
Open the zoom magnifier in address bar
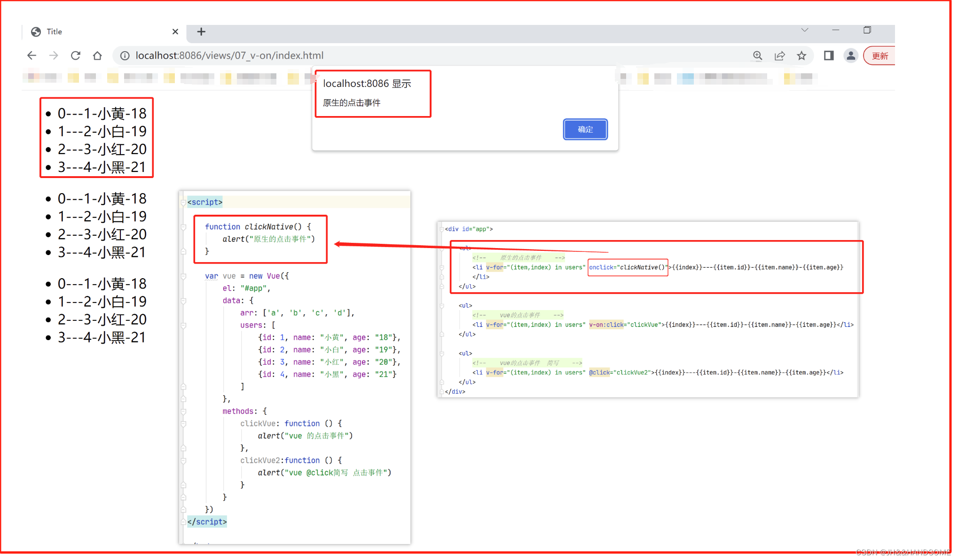(757, 55)
